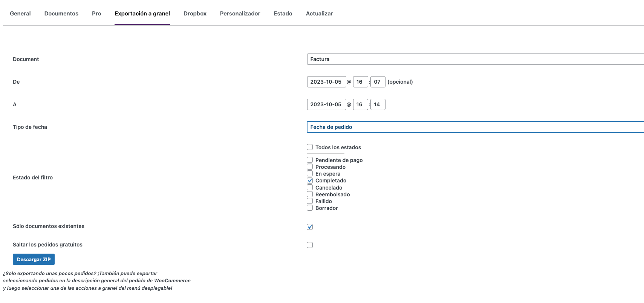The width and height of the screenshot is (644, 303).
Task: Select the Cancelado status checkbox
Action: (x=310, y=187)
